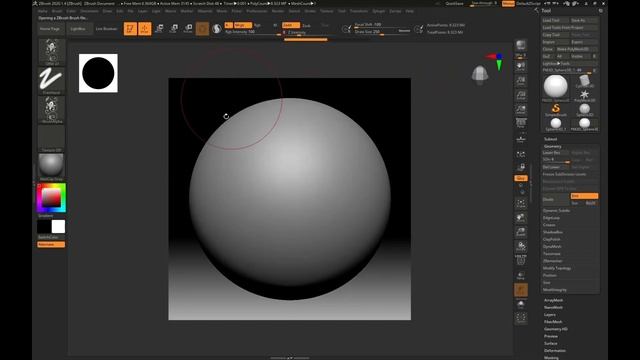Image resolution: width=640 pixels, height=360 pixels.
Task: Expand the Subtool sub-palette
Action: tap(551, 139)
